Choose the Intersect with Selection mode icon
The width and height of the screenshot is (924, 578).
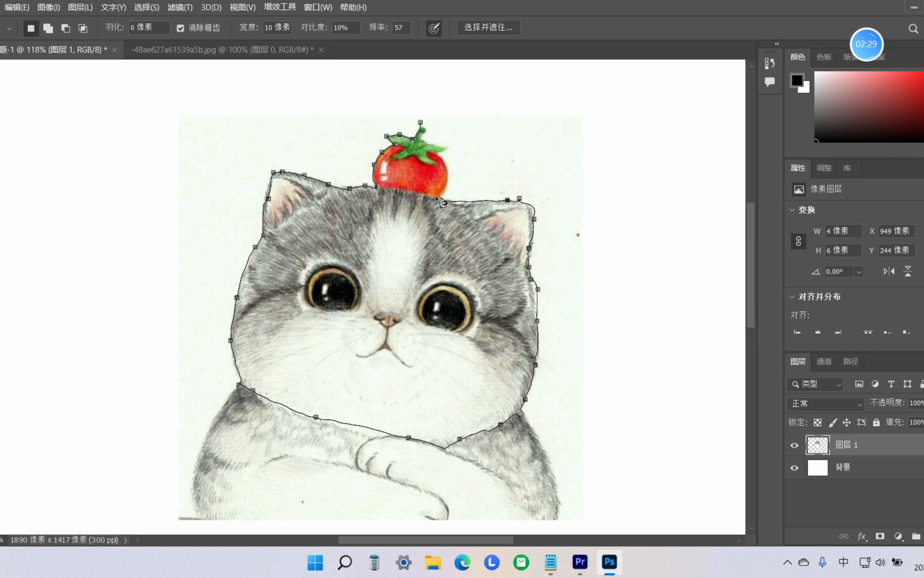83,28
